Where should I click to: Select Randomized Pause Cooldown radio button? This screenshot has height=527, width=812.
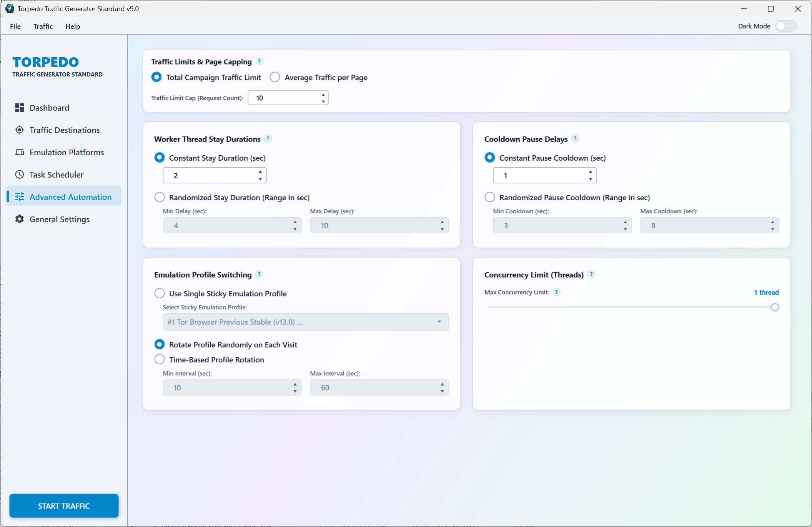pos(490,197)
